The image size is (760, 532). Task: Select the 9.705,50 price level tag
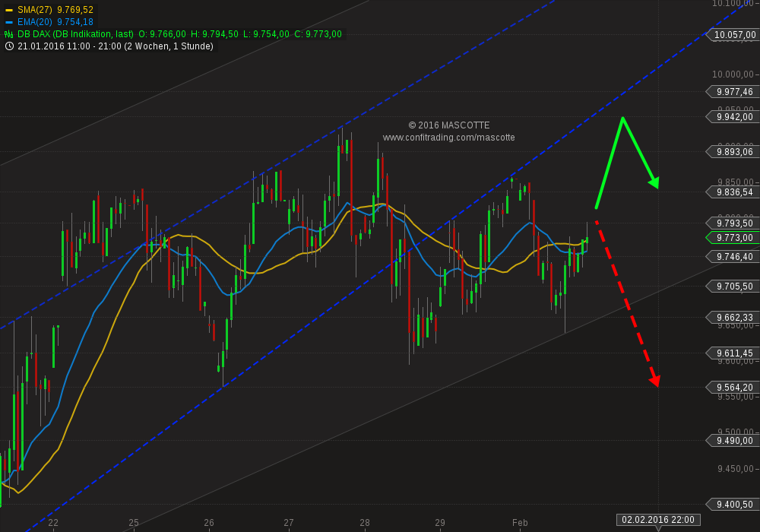point(732,287)
